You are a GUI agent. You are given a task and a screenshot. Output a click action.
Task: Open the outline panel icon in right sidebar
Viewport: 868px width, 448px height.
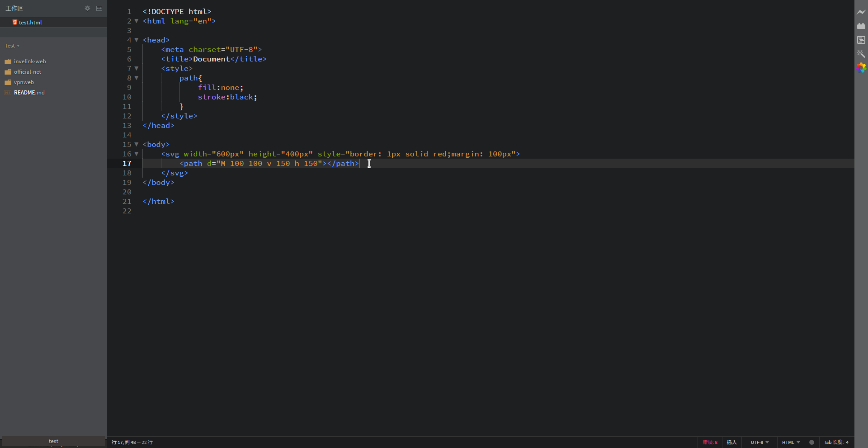(x=862, y=40)
